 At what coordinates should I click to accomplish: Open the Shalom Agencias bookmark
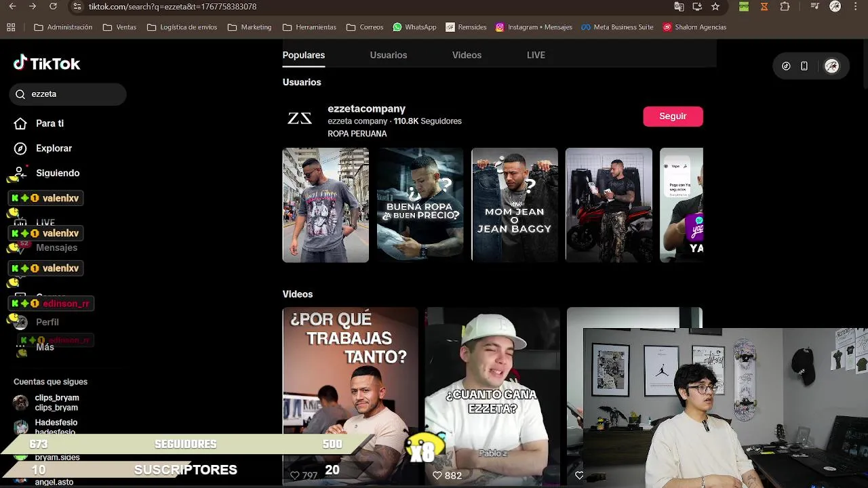click(x=694, y=27)
